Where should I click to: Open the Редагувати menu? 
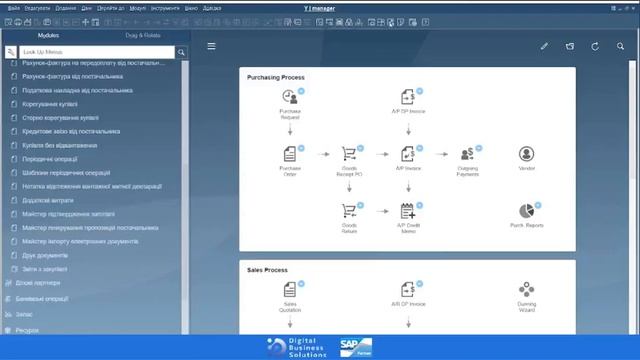coord(37,8)
